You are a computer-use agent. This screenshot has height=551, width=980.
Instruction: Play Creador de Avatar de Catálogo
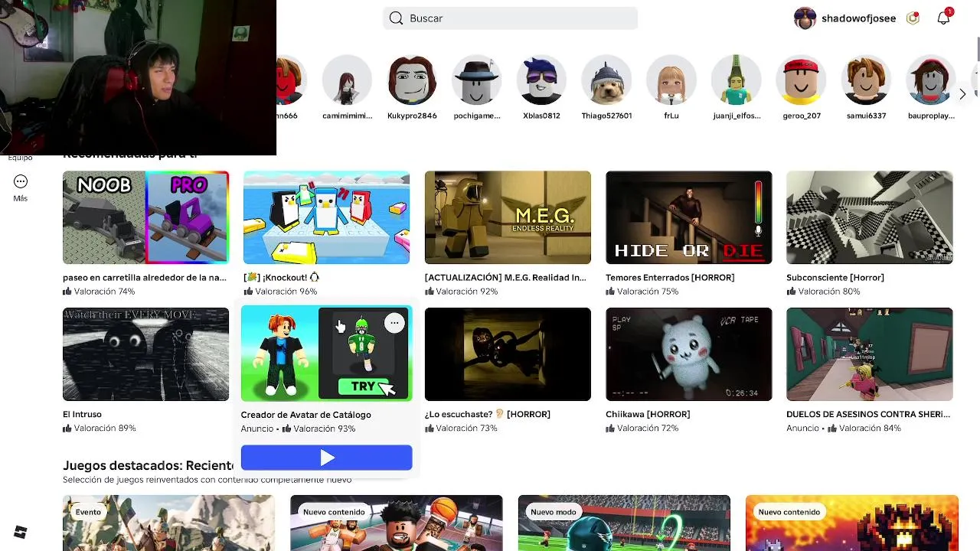tap(326, 458)
